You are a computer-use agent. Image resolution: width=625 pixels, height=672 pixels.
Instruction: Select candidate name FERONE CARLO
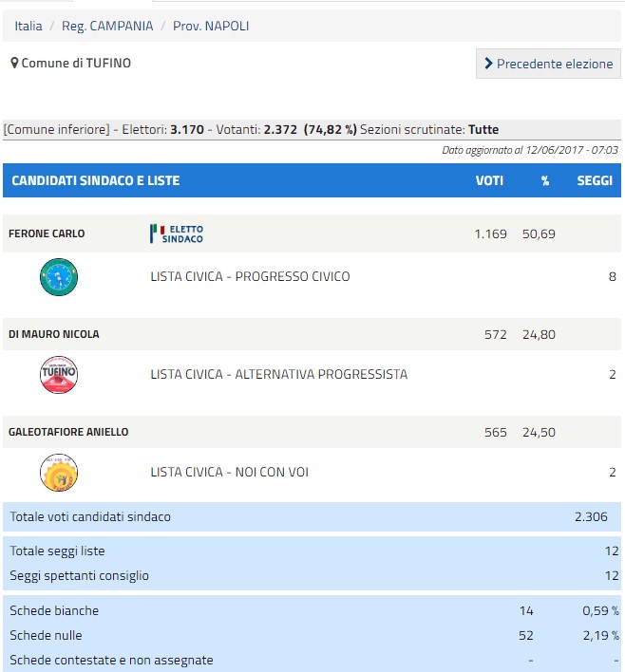[x=47, y=233]
